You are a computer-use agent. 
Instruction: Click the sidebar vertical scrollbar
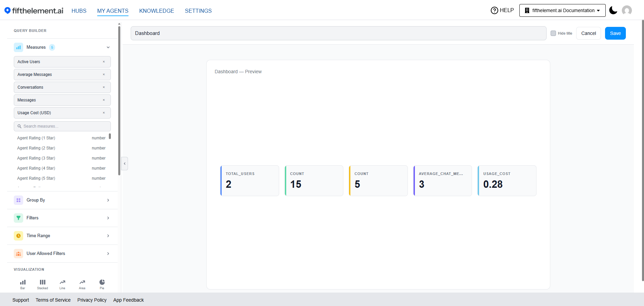pyautogui.click(x=119, y=101)
